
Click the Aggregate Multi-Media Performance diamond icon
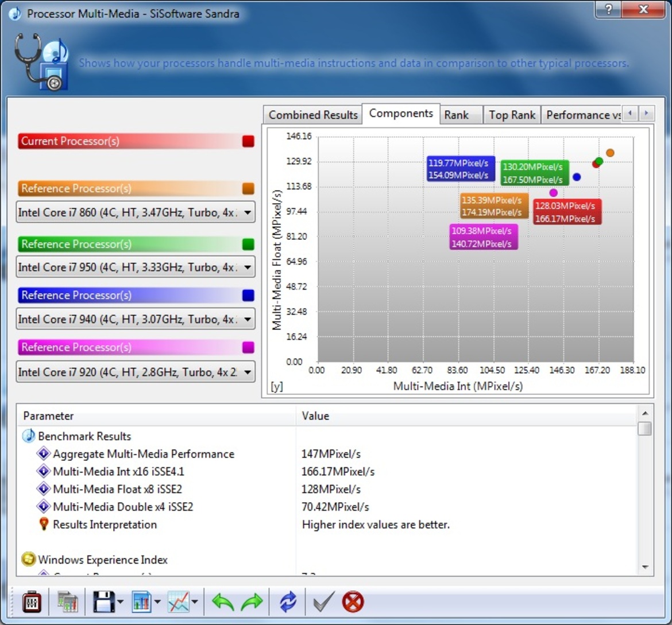43,453
